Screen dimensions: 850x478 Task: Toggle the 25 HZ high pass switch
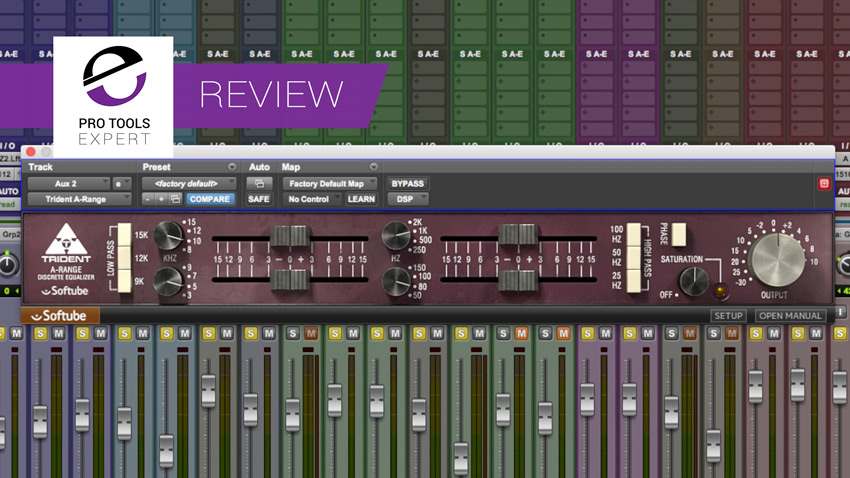click(634, 281)
